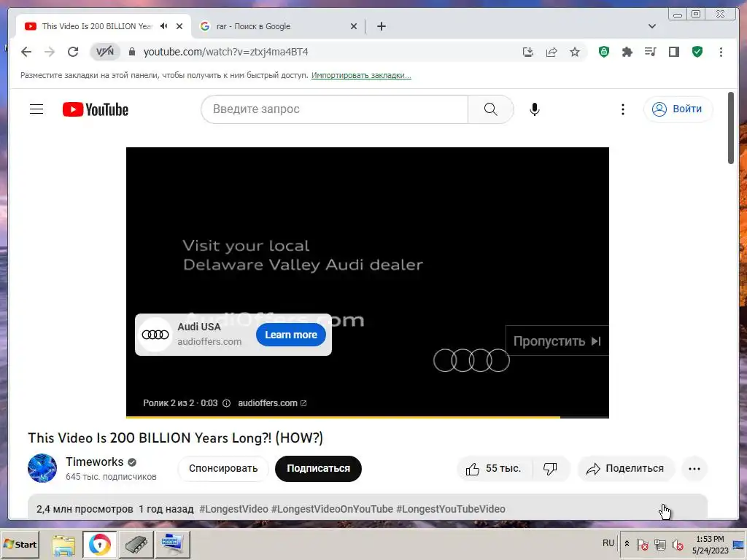
Task: Switch RU language indicator
Action: click(x=608, y=543)
